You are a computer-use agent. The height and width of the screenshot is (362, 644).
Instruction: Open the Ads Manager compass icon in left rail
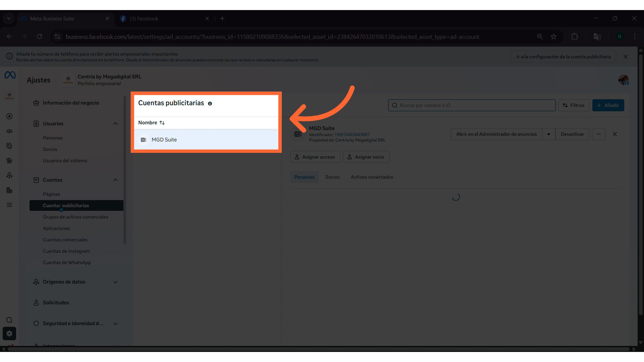click(x=9, y=116)
